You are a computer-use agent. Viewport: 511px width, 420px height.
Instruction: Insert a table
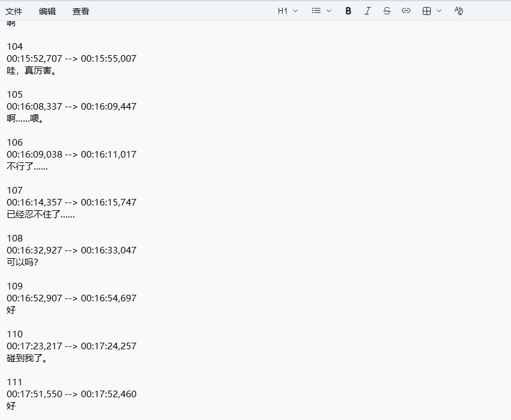point(427,11)
